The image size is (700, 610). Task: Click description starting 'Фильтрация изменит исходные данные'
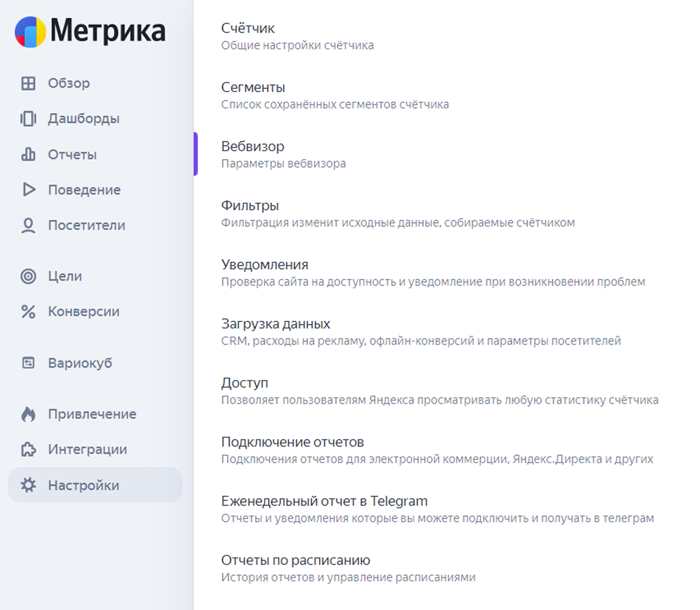[398, 223]
